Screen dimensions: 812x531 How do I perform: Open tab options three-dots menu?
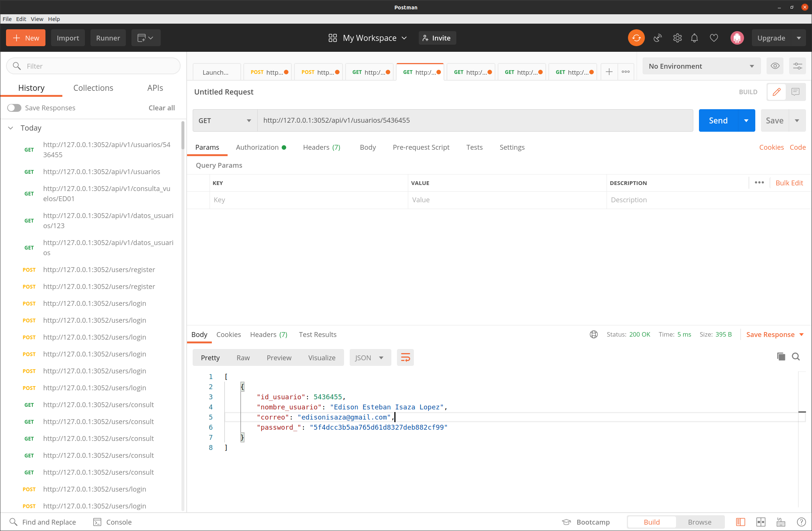click(x=626, y=72)
